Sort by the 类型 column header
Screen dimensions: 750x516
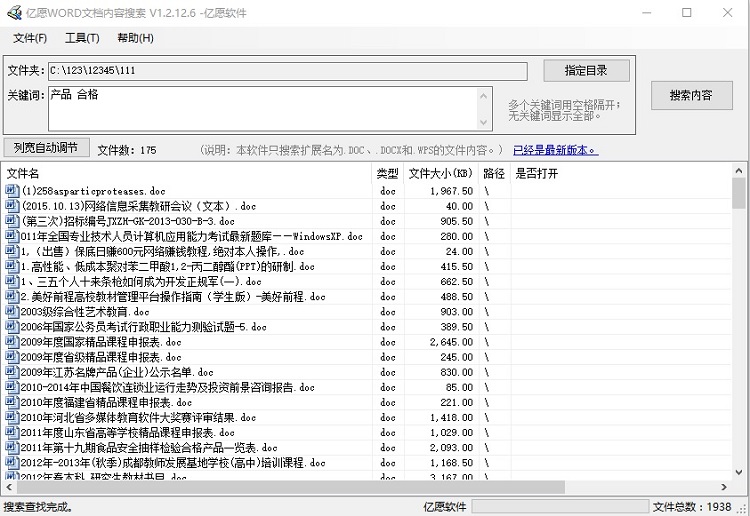click(x=388, y=174)
